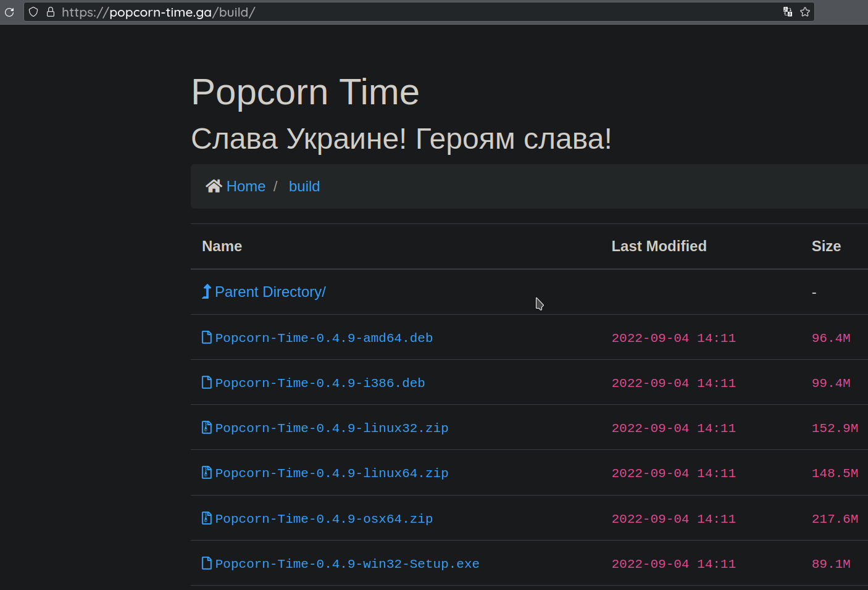Open the build breadcrumb link
Screen dimensions: 868x590
click(x=304, y=186)
